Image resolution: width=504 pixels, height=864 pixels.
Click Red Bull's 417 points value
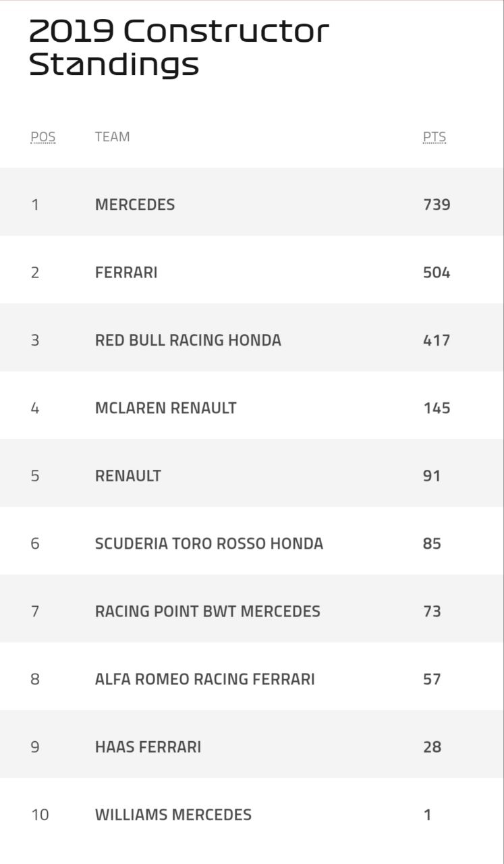coord(437,340)
